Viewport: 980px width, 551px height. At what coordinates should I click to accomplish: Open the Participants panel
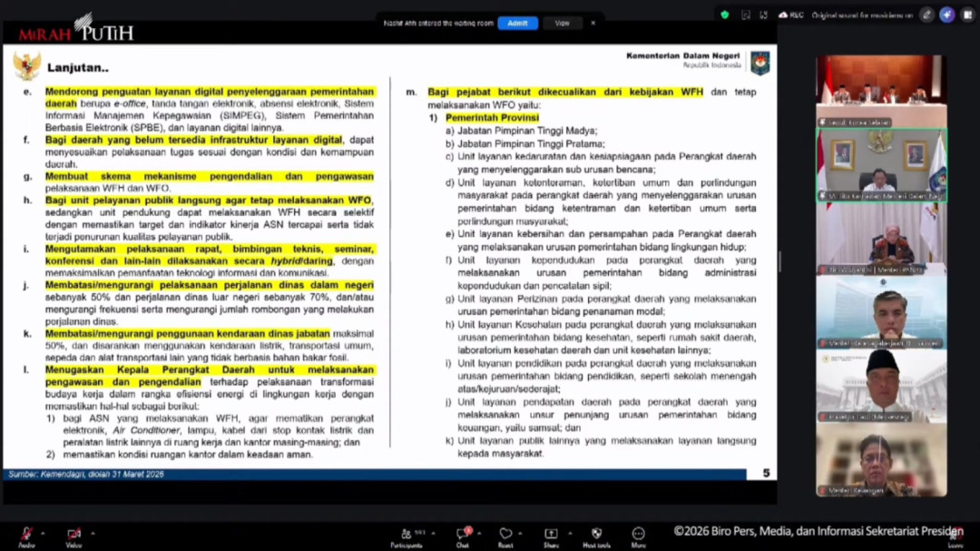[x=407, y=534]
